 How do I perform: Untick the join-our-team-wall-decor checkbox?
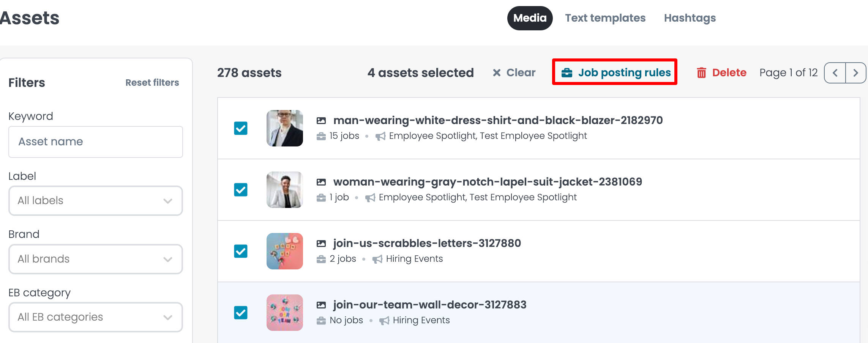coord(241,313)
